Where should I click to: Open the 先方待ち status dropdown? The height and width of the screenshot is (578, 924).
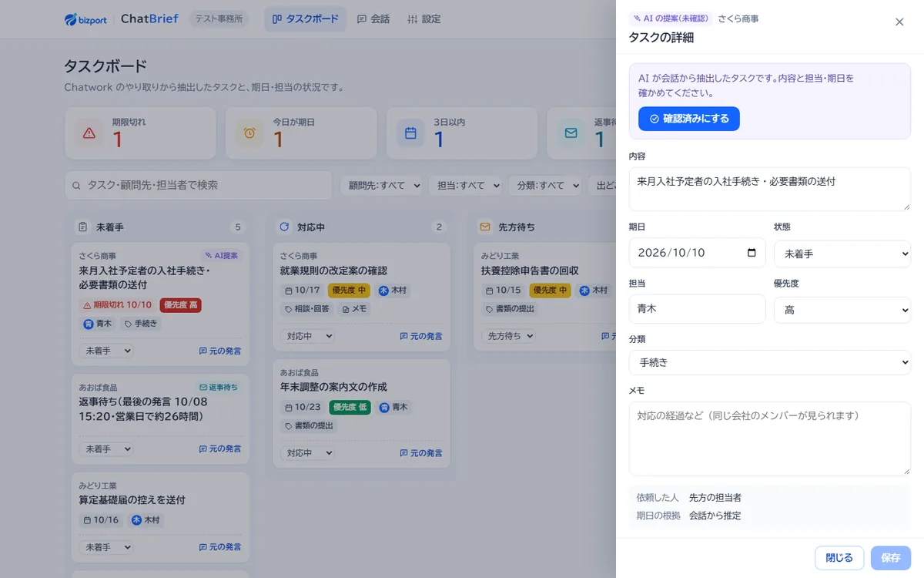coord(509,336)
